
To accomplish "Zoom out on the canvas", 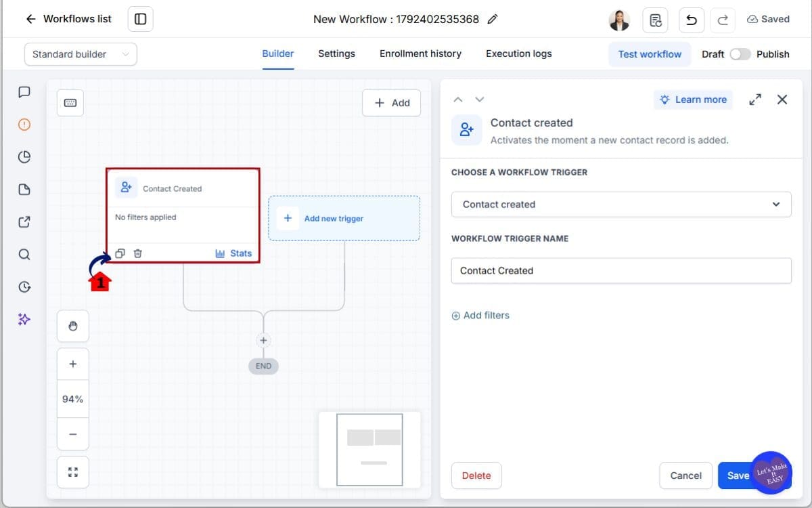I will click(73, 434).
